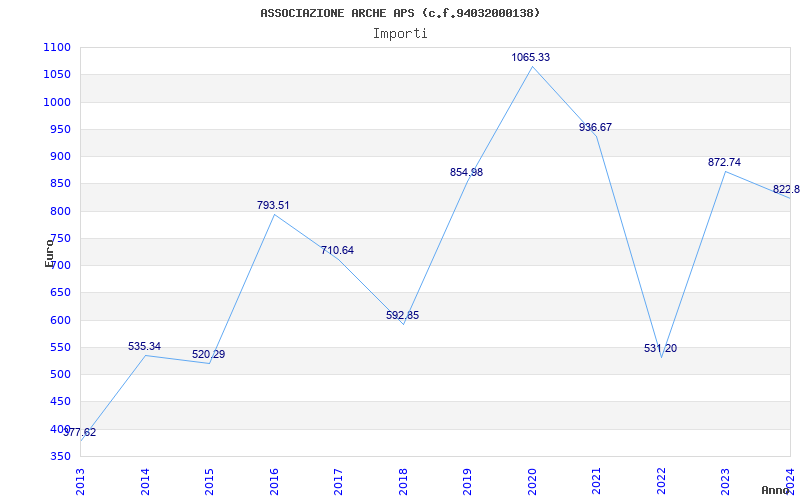The height and width of the screenshot is (500, 800).
Task: Click the 377.62 data label
Action: (x=80, y=432)
